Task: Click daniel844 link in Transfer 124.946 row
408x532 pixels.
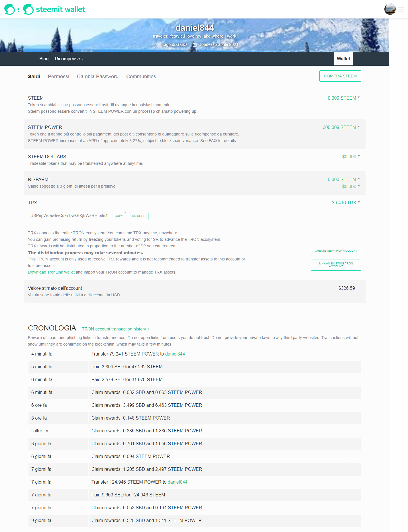Action: [x=178, y=482]
